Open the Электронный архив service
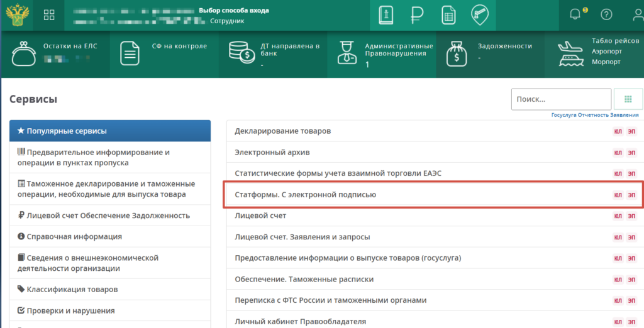The width and height of the screenshot is (644, 328). [272, 152]
